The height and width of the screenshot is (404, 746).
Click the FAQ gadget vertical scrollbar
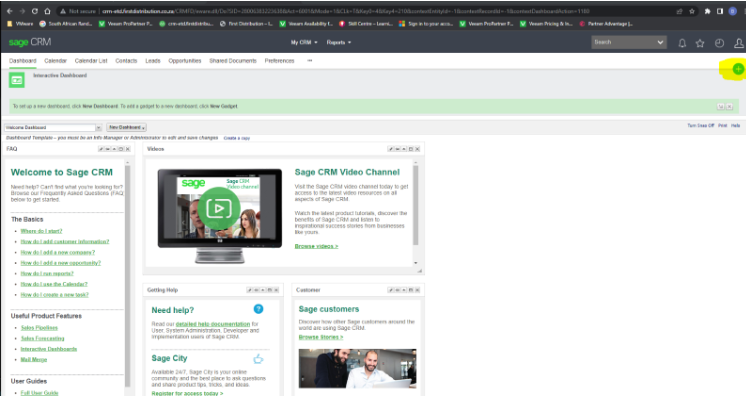(127, 276)
